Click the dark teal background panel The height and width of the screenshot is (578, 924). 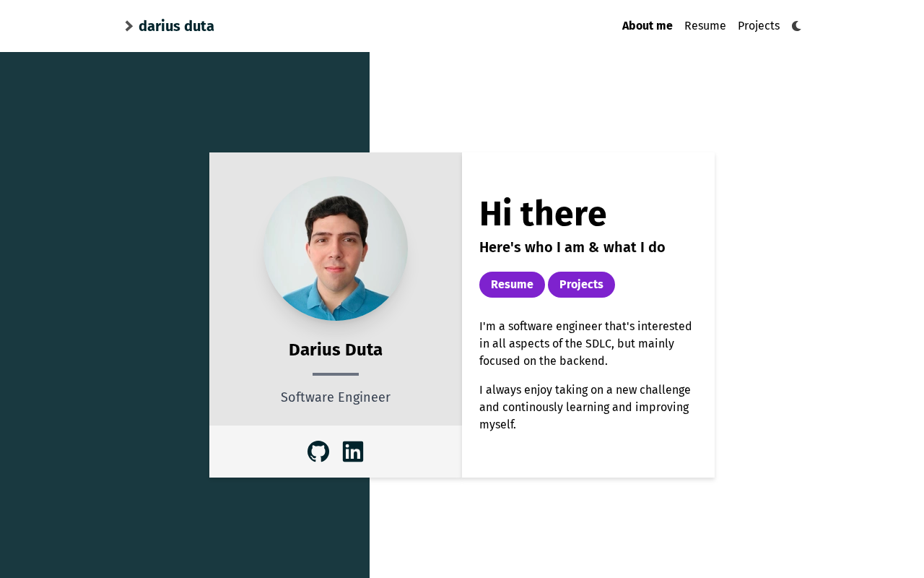pyautogui.click(x=105, y=315)
